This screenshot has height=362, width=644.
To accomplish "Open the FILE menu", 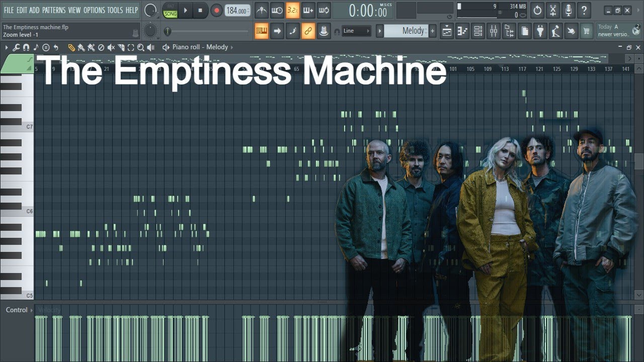I will click(x=9, y=10).
